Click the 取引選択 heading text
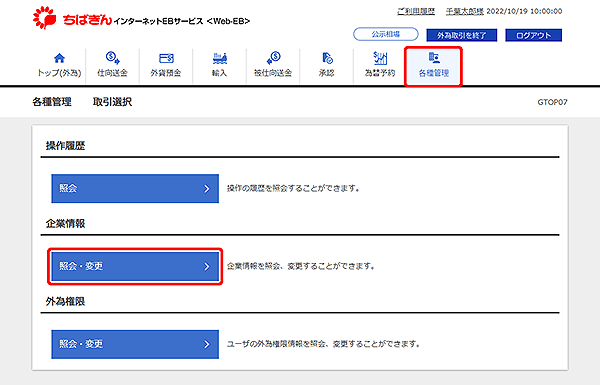The width and height of the screenshot is (600, 385). (x=112, y=102)
